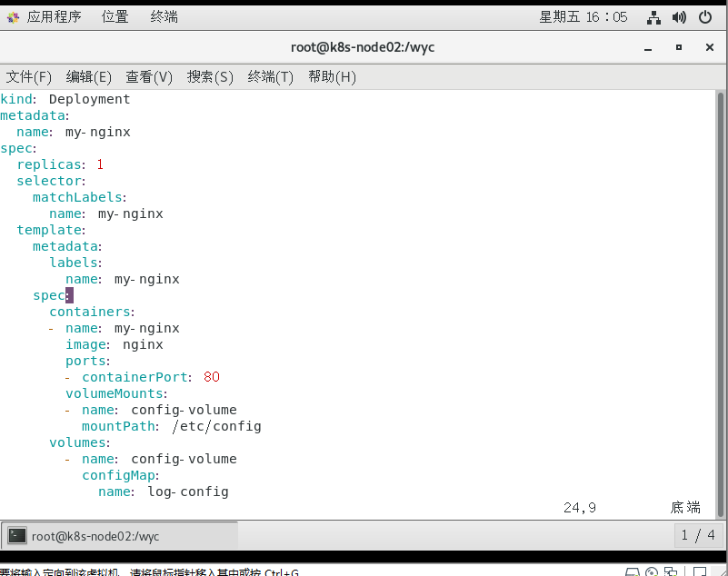Click the 'template:' line
This screenshot has height=576, width=728.
[51, 230]
